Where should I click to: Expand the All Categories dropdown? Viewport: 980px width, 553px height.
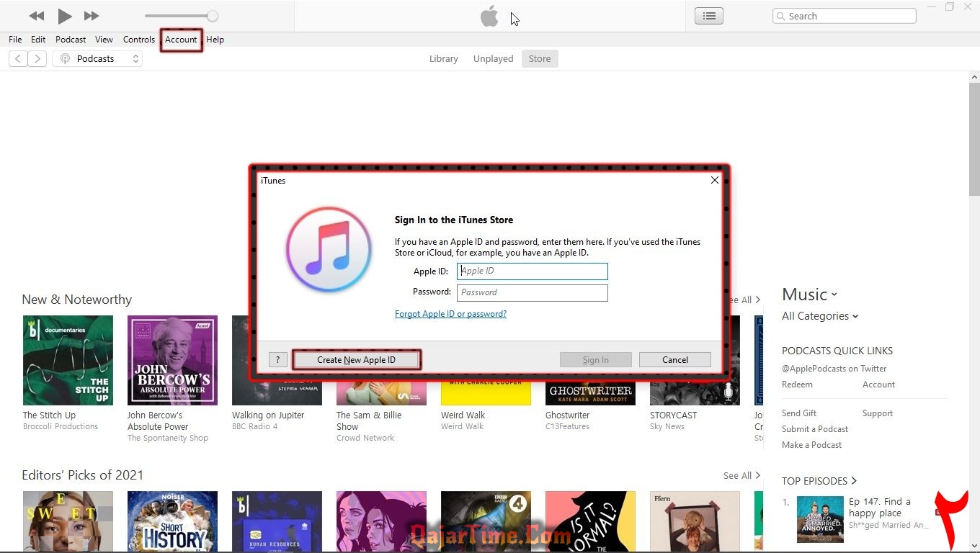[819, 316]
